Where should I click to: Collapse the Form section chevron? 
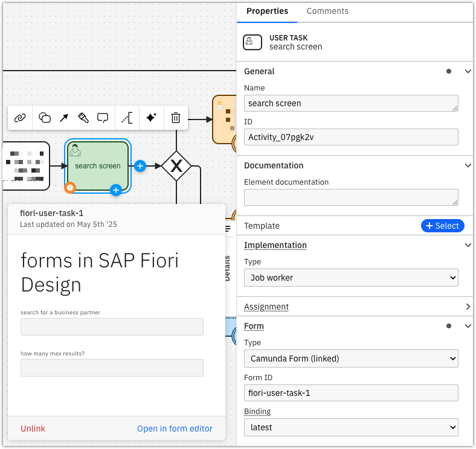tap(468, 326)
